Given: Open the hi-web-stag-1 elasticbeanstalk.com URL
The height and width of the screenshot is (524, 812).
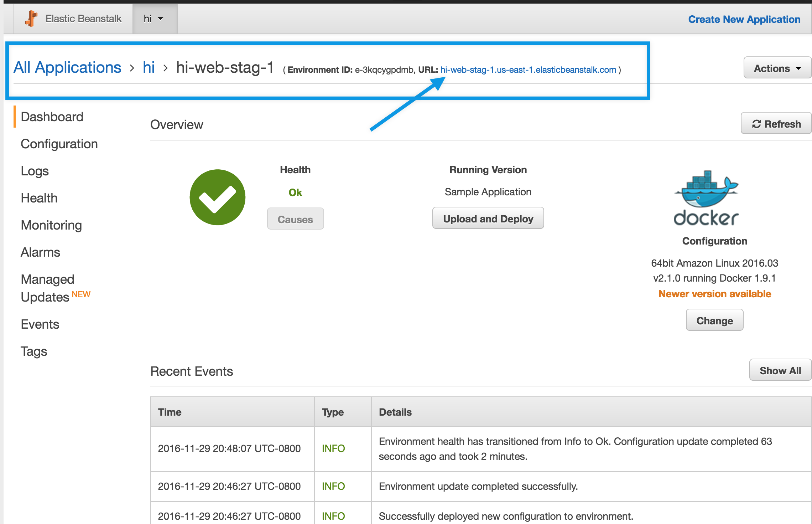Looking at the screenshot, I should (528, 70).
